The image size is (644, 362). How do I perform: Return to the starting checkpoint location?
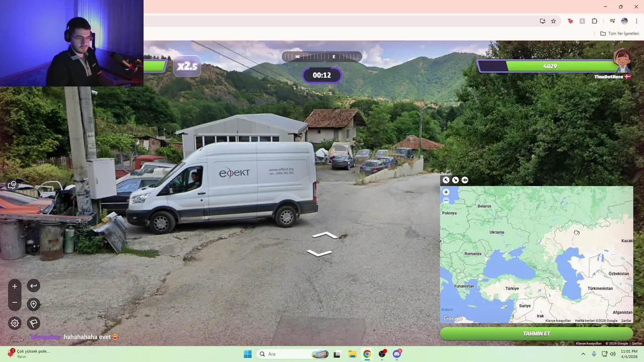[x=33, y=304]
